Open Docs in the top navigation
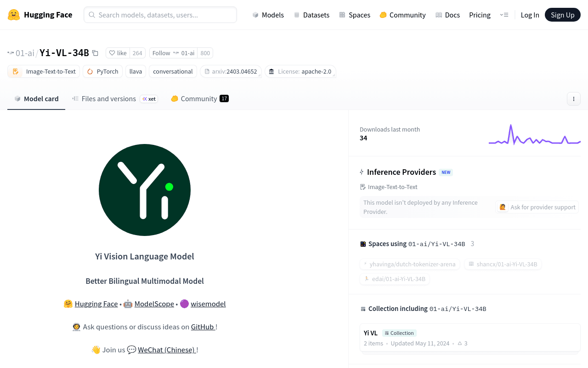The height and width of the screenshot is (368, 588). click(447, 15)
